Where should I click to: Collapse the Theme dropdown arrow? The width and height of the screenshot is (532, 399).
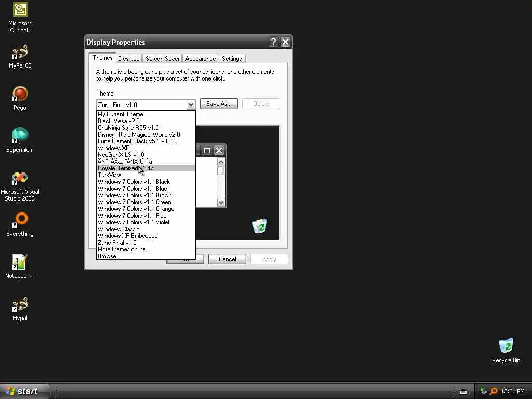191,105
